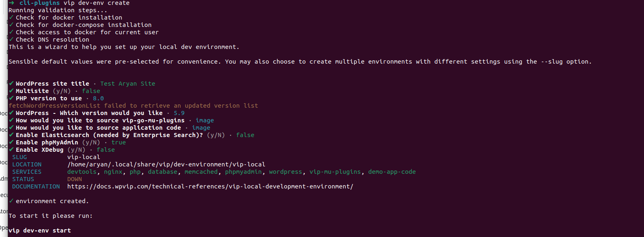Click the checkmark next to environment created
The height and width of the screenshot is (237, 644).
click(x=11, y=201)
